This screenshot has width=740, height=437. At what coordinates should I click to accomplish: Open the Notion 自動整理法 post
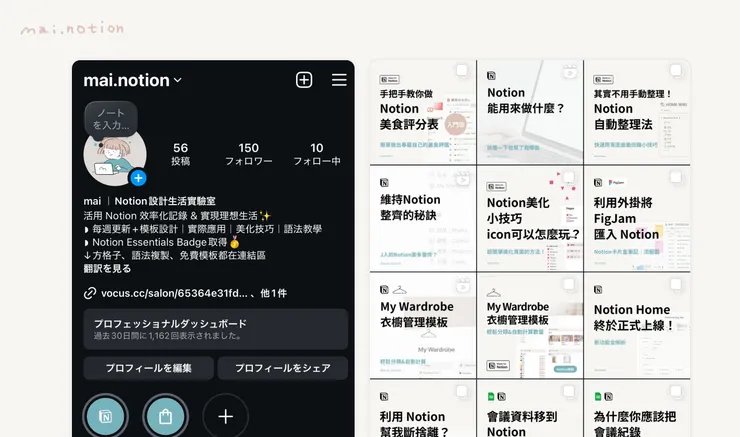637,112
